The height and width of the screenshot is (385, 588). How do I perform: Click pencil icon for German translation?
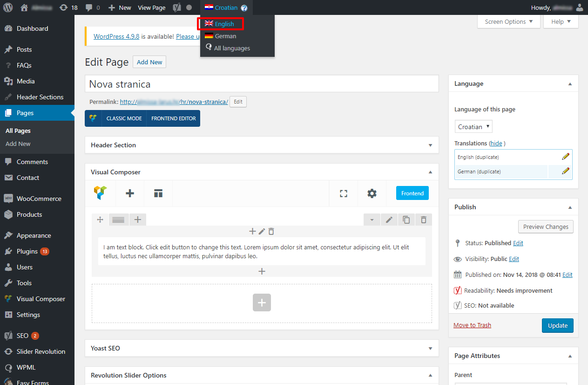pos(566,171)
